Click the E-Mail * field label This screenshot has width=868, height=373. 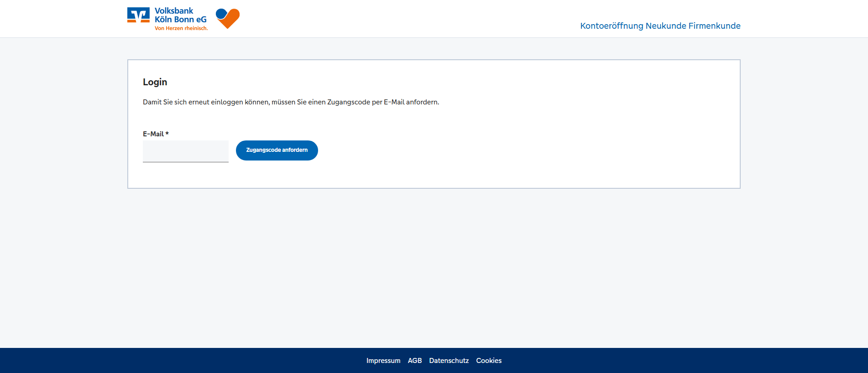pos(156,134)
